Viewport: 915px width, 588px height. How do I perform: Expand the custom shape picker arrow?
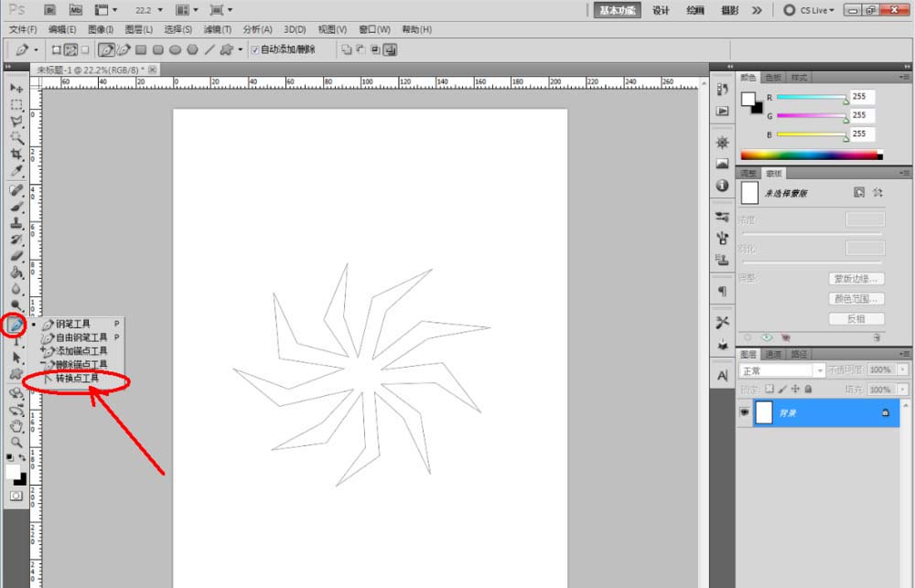click(241, 49)
